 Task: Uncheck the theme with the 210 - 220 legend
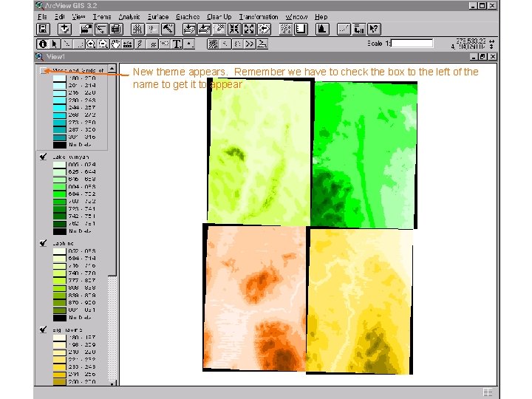click(x=43, y=330)
